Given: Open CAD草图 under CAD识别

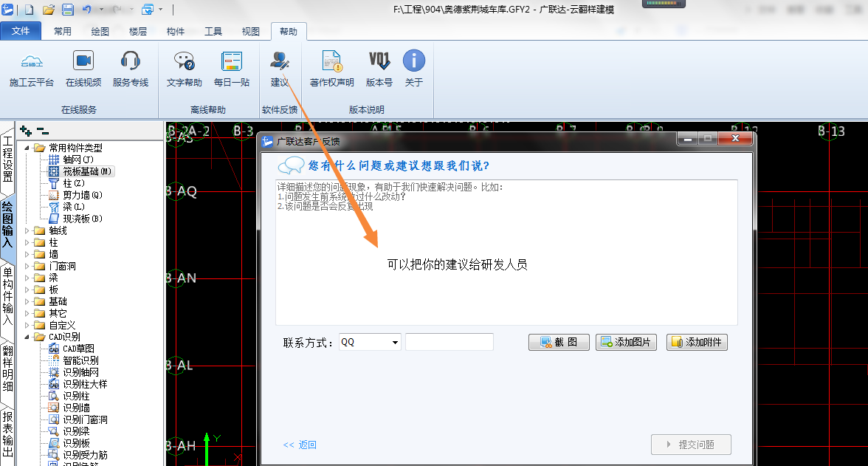Looking at the screenshot, I should point(77,349).
